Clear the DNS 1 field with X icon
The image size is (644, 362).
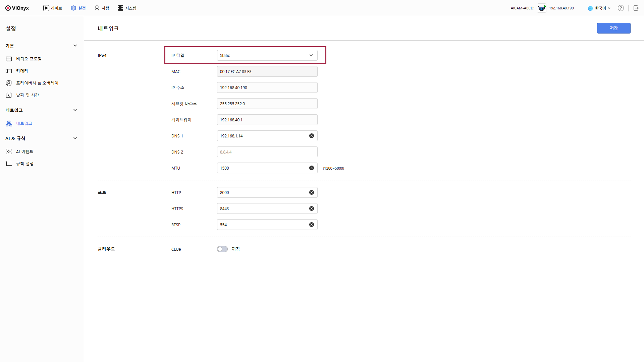coord(312,136)
